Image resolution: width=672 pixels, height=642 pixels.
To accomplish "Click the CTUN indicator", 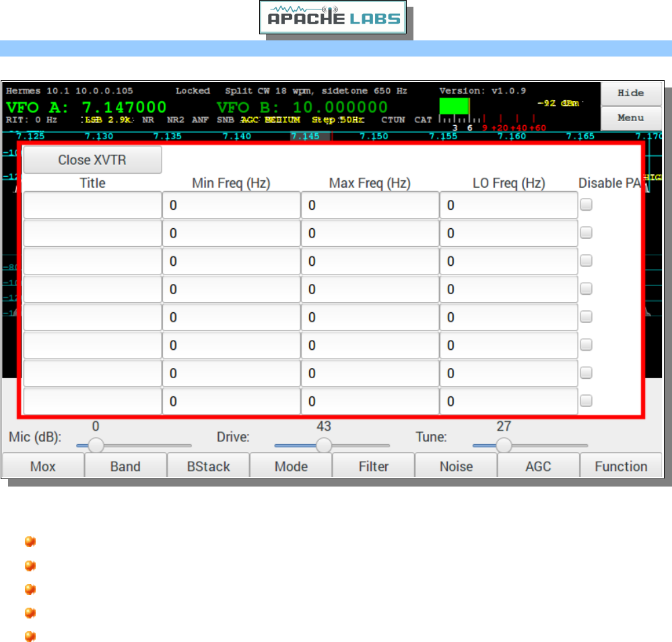I will coord(393,120).
